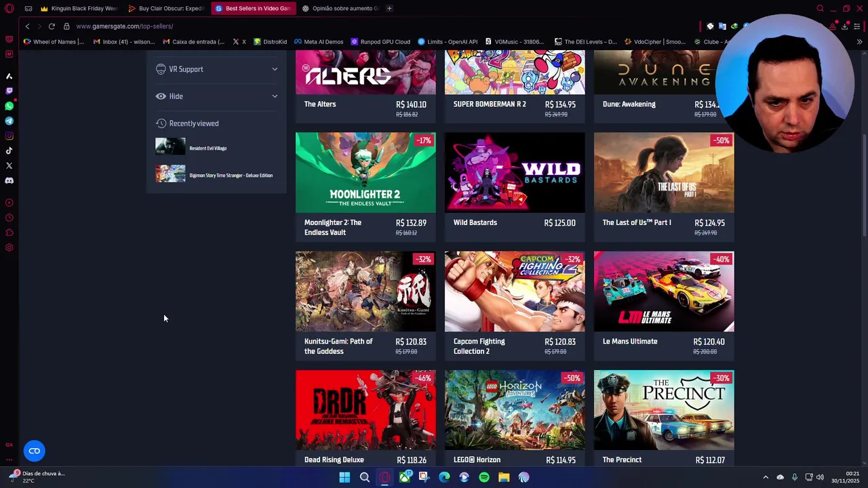Show hidden system tray icons
868x488 pixels.
click(766, 477)
